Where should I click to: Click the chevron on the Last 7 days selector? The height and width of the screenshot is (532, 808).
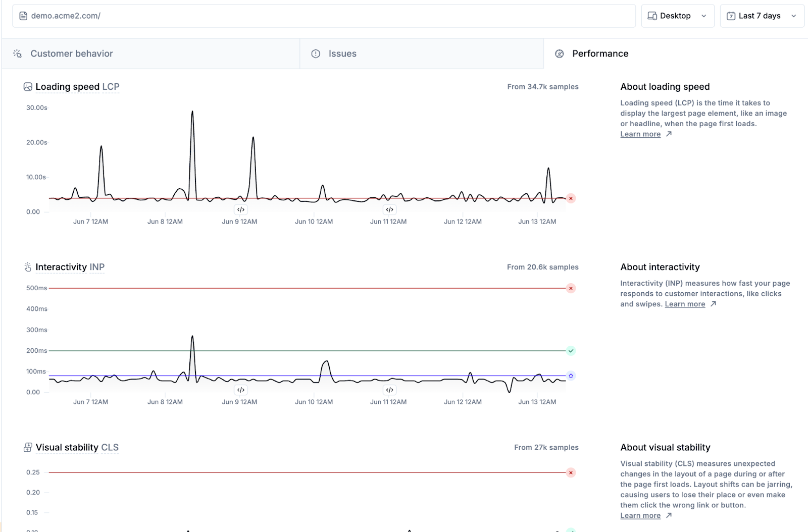tap(794, 16)
